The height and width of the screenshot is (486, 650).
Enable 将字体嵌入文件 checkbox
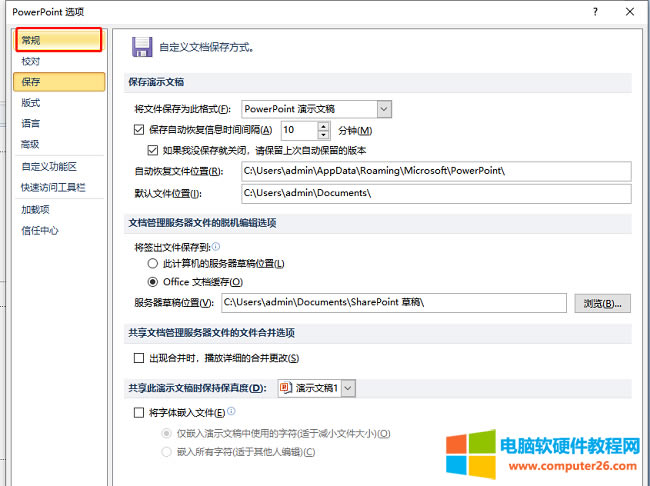point(139,411)
